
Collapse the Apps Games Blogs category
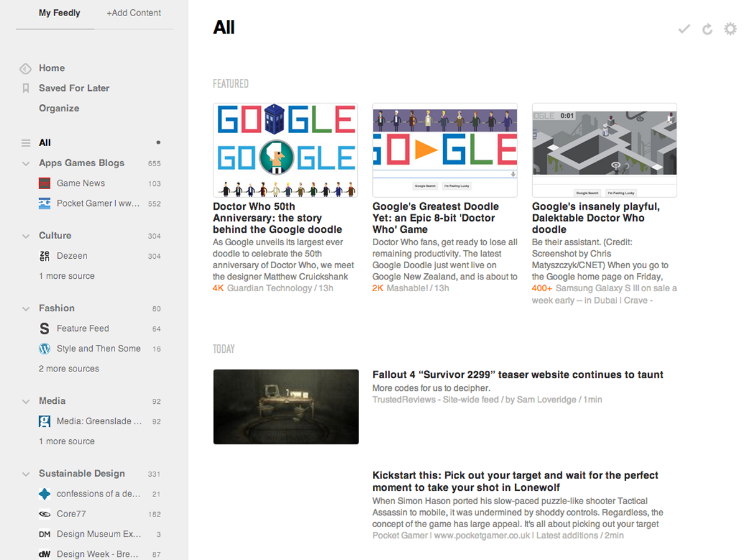click(26, 164)
